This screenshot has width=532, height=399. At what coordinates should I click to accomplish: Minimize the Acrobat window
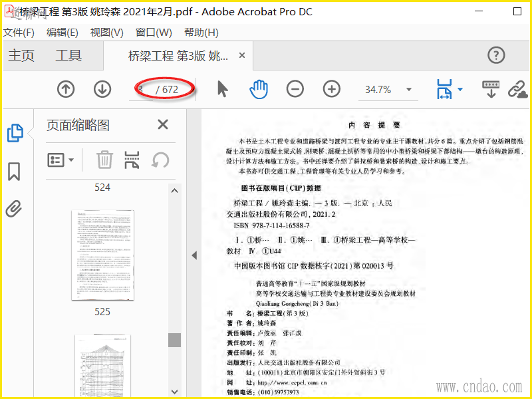tap(479, 11)
